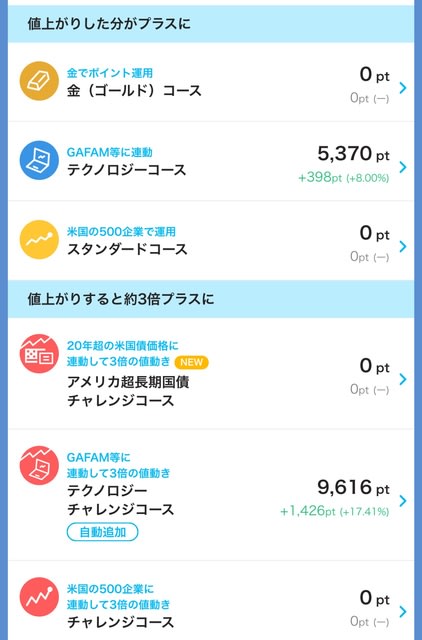The image size is (422, 640).
Task: Open bottom Challenge course chevron
Action: coord(403,611)
